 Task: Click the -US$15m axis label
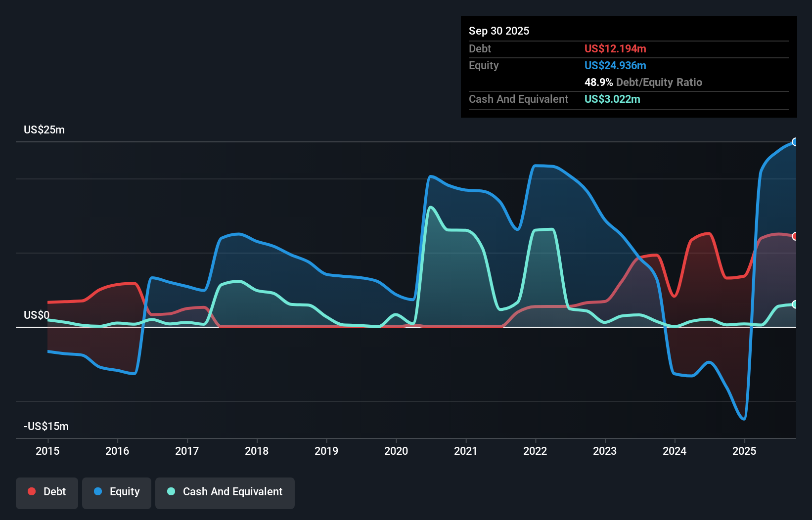(46, 426)
